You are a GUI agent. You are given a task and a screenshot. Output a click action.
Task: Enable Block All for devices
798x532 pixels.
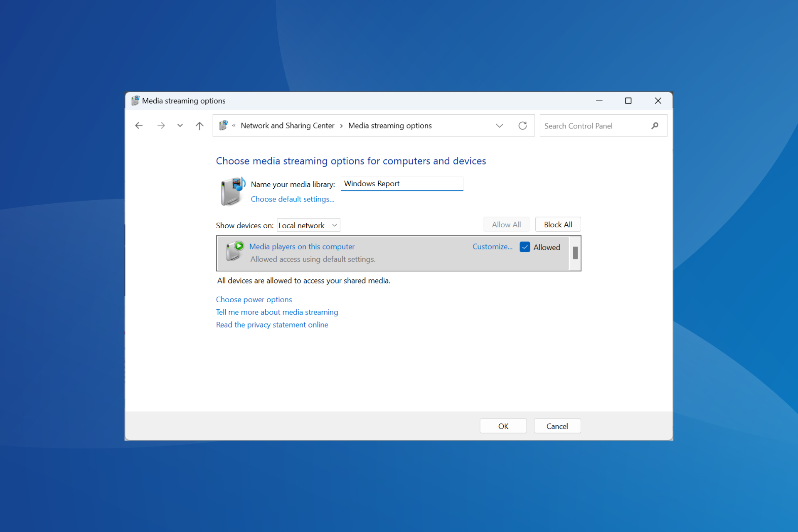click(557, 224)
